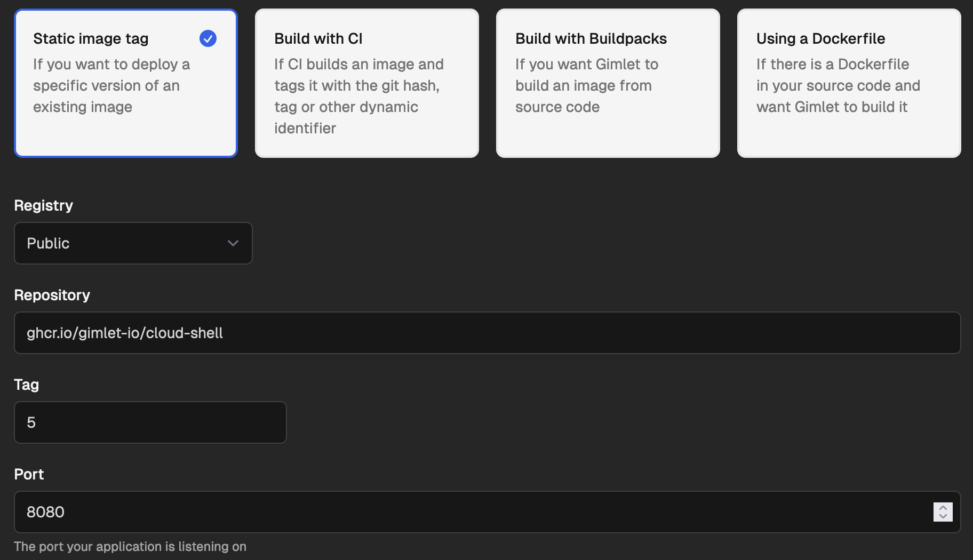The height and width of the screenshot is (560, 973).
Task: Click the 'The port your application is listening on' hint
Action: point(130,547)
